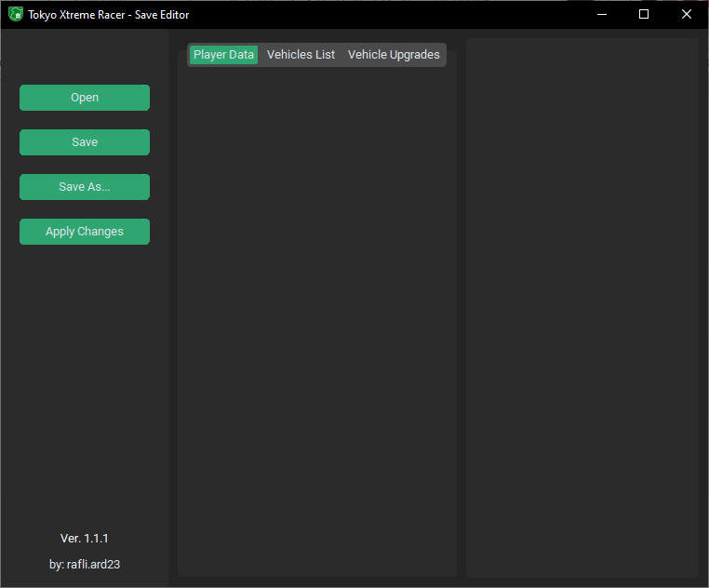Click the window title text
709x588 pixels.
pyautogui.click(x=109, y=15)
